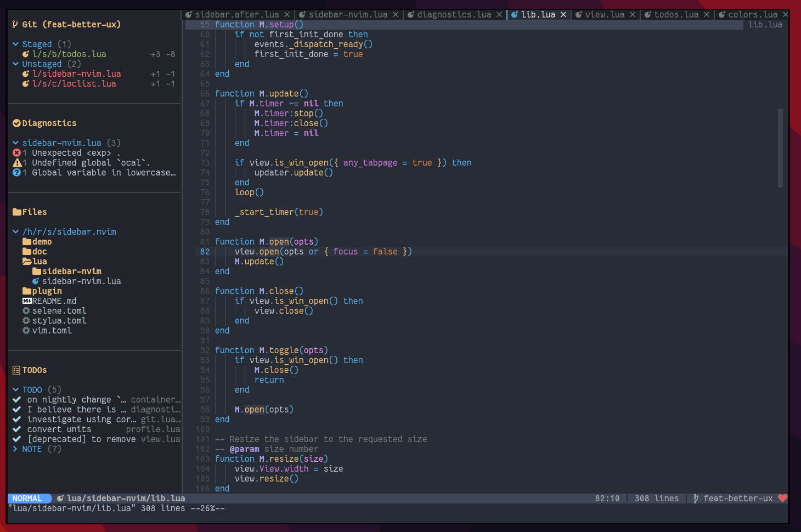Click the Files section folder icon
801x532 pixels.
(17, 212)
